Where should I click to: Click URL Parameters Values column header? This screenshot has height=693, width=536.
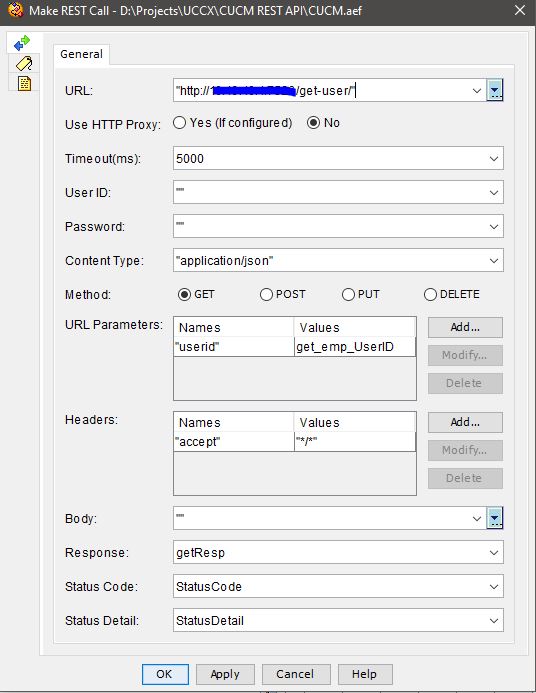coord(355,327)
